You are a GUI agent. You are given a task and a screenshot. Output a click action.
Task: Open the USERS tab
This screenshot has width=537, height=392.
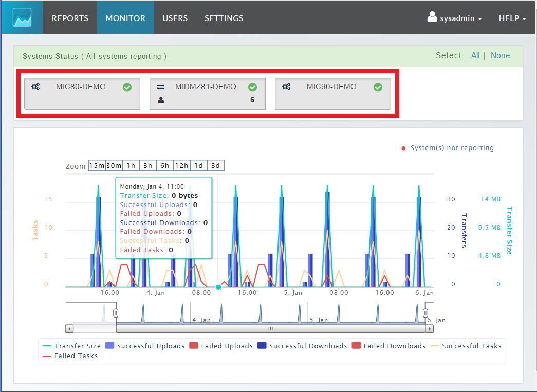pyautogui.click(x=175, y=18)
